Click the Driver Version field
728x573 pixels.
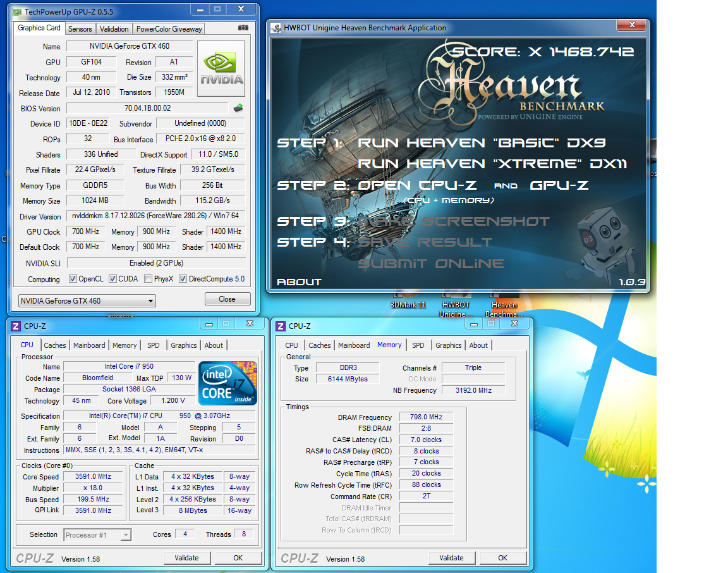tap(156, 216)
